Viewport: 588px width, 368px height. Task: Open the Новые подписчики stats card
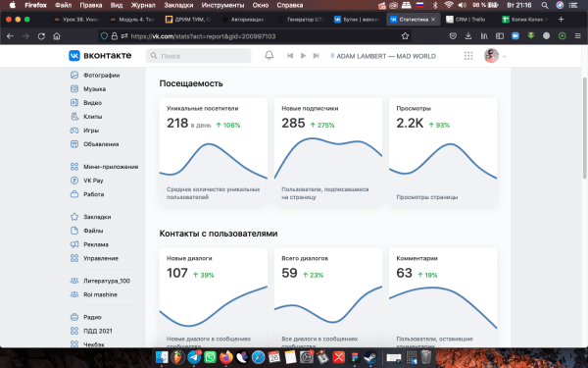coord(328,152)
